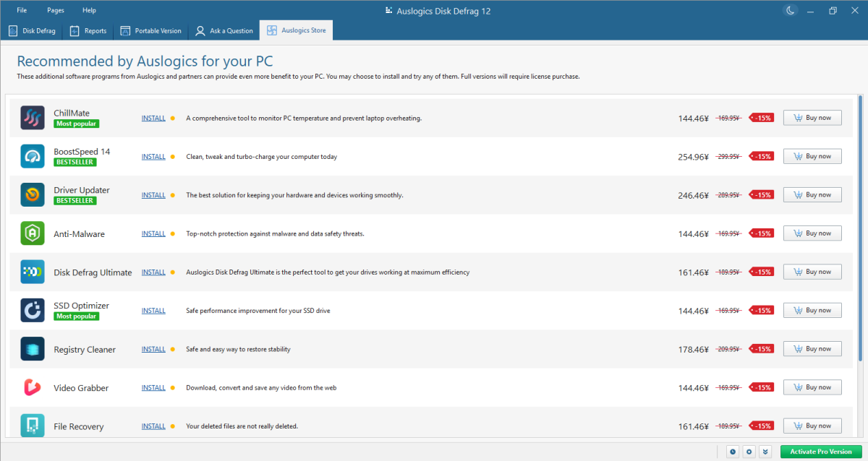Click the ChillMate app icon

point(33,118)
